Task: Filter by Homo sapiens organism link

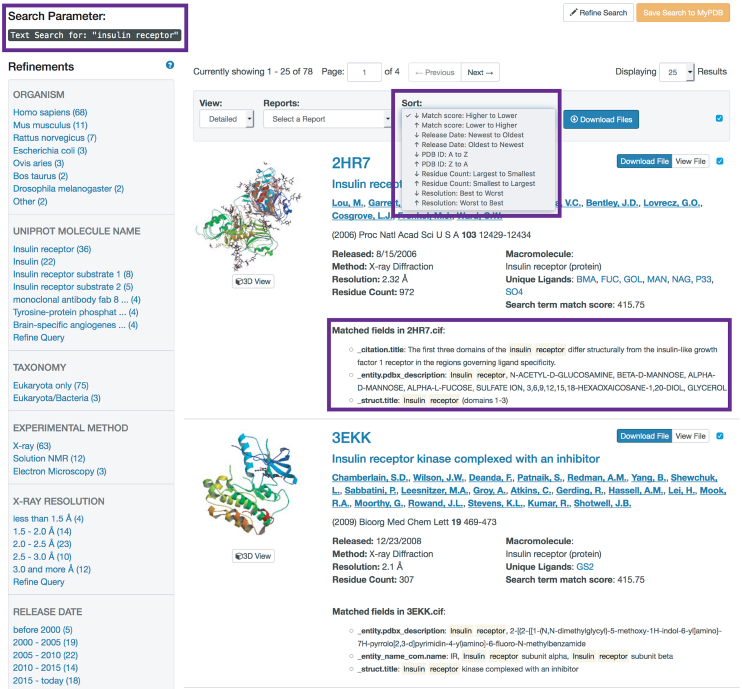Action: click(x=50, y=113)
